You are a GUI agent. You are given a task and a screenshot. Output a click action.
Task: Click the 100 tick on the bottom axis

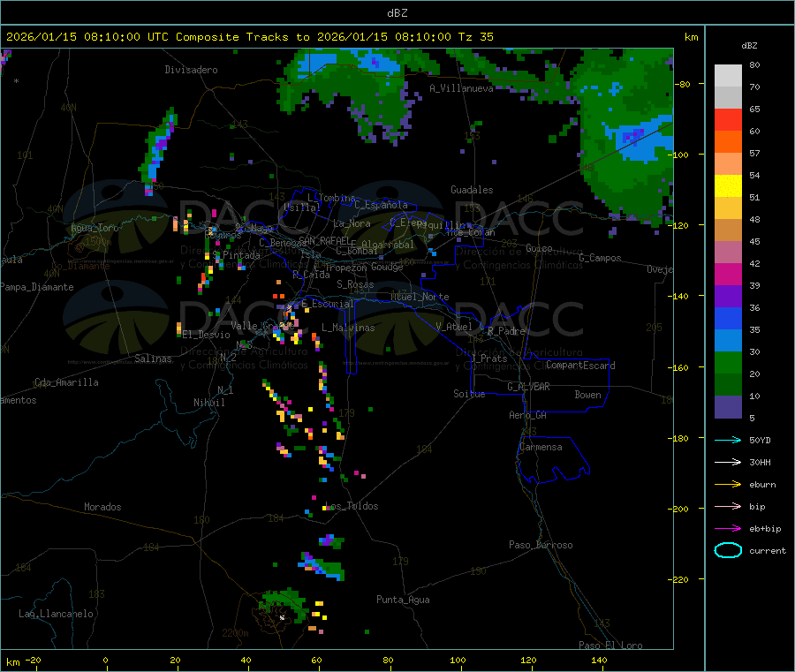tap(458, 660)
